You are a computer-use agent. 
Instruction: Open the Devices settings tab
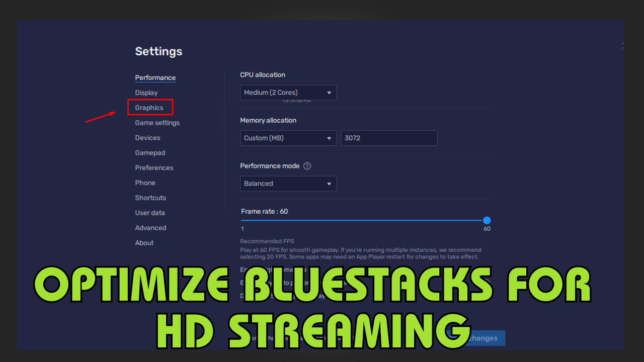(147, 138)
